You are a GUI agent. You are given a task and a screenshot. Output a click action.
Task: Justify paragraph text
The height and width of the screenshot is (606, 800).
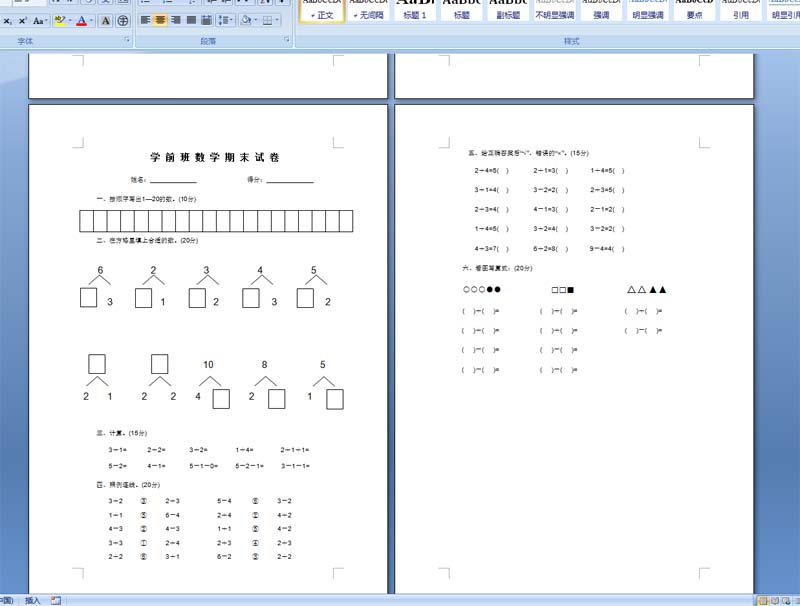(x=191, y=20)
